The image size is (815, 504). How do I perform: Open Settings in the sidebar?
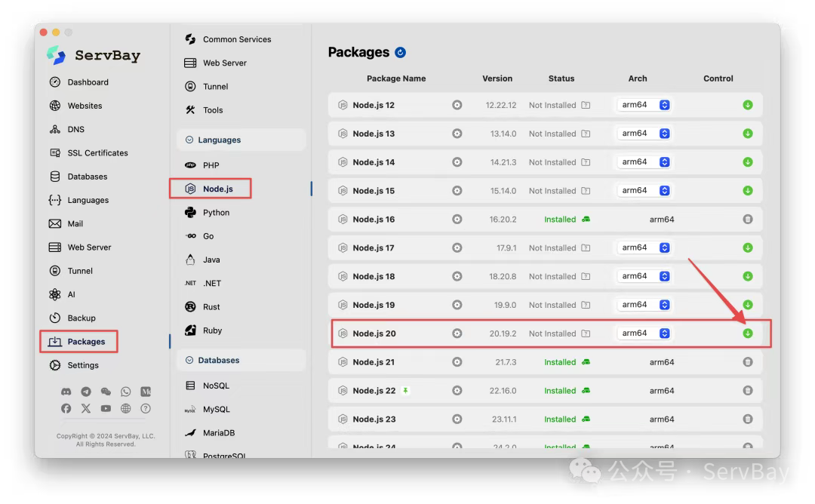[x=74, y=365]
